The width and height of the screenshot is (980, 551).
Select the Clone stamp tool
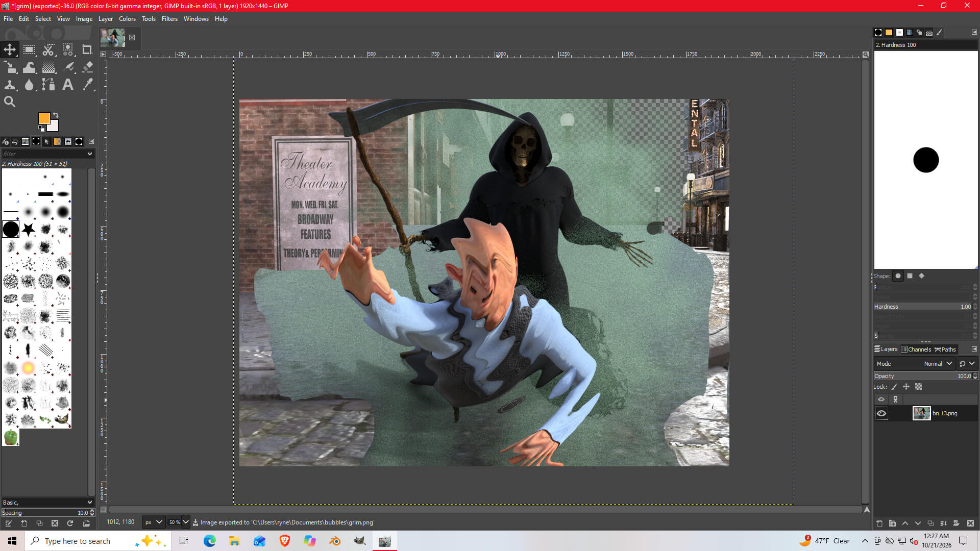pyautogui.click(x=10, y=85)
